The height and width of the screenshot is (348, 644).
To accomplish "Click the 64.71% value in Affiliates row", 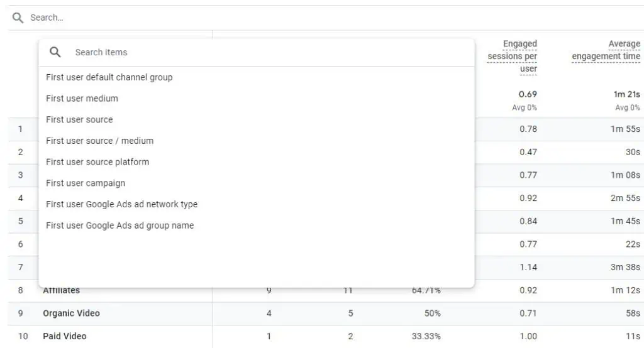I will coord(426,291).
